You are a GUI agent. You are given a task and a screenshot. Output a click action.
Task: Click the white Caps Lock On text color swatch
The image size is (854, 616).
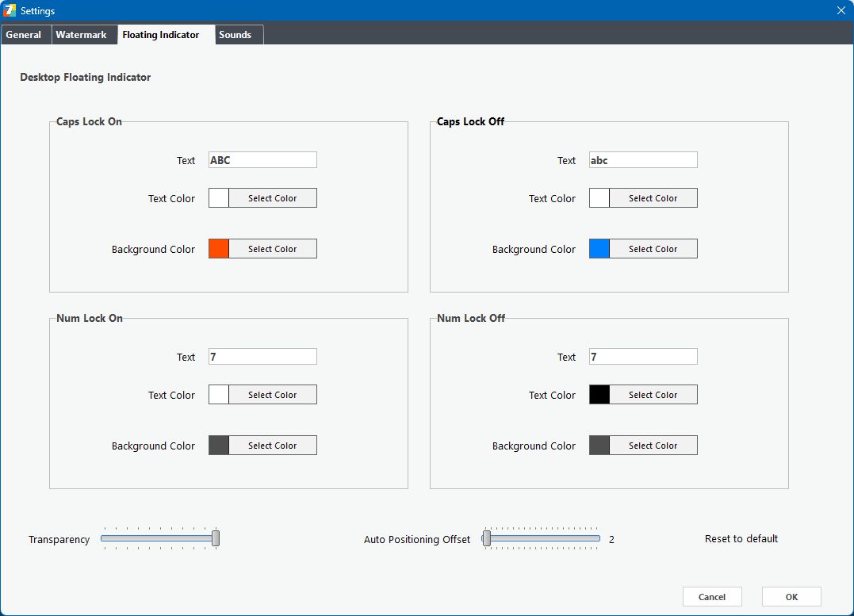pos(218,198)
